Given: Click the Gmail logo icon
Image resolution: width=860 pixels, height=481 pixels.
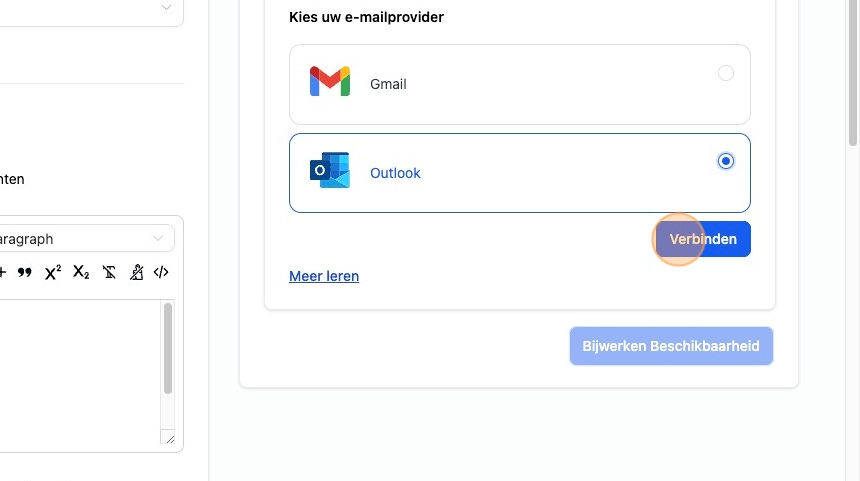Looking at the screenshot, I should [x=329, y=83].
